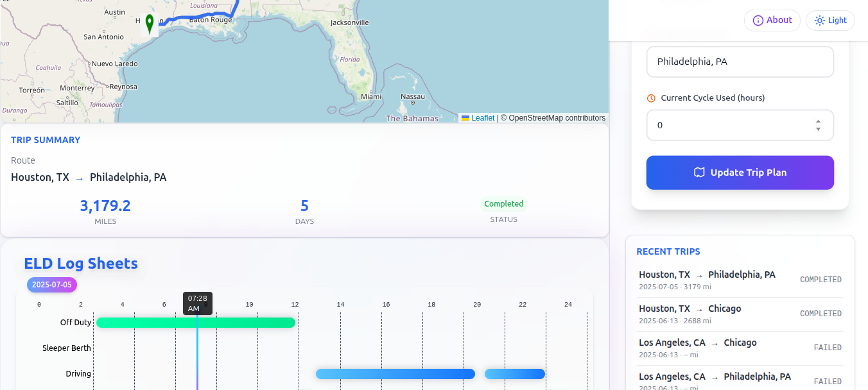Select the green Houston map marker

tap(150, 24)
